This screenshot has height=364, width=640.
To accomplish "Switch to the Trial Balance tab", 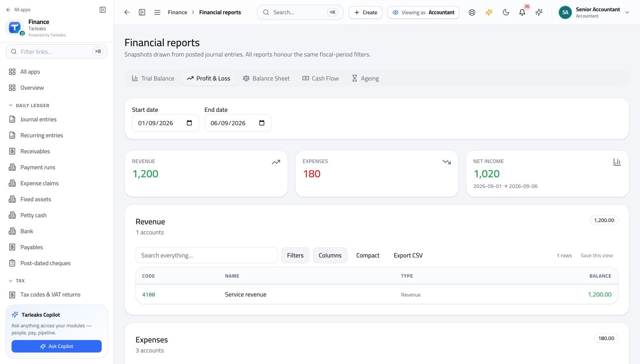I will [153, 78].
